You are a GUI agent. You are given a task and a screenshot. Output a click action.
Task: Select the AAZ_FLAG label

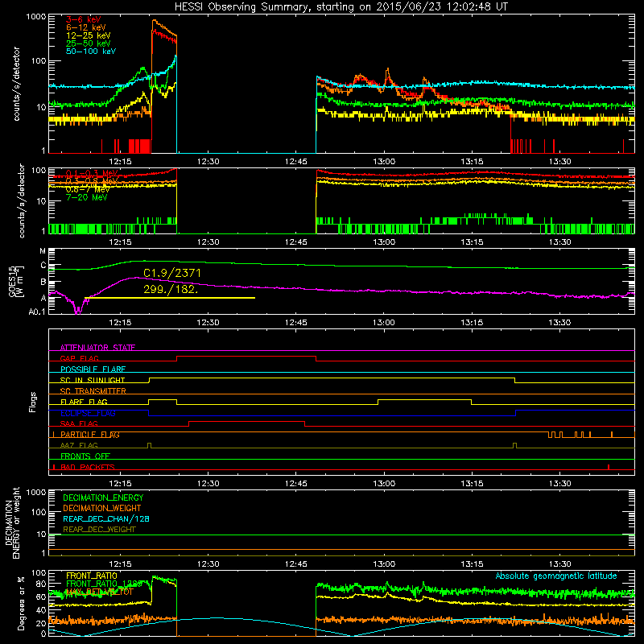click(79, 445)
